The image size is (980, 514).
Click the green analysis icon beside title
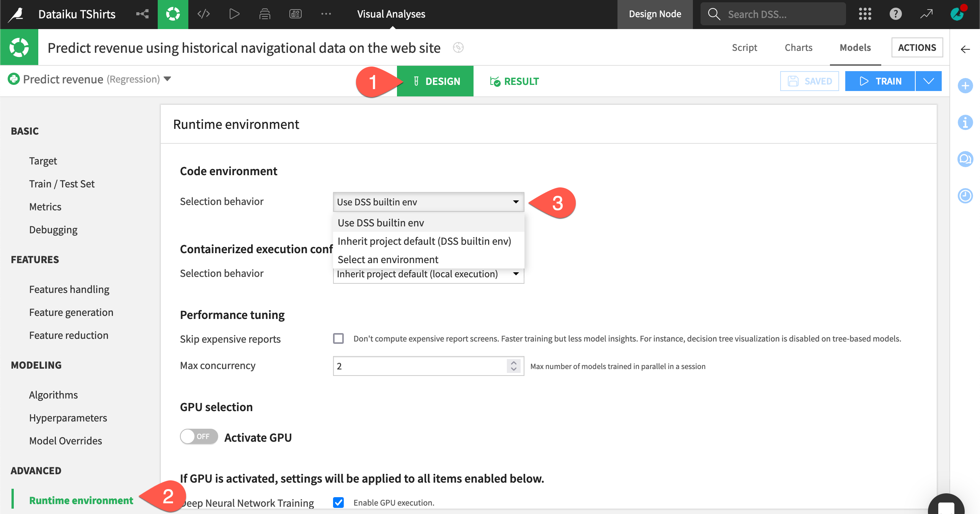point(19,47)
